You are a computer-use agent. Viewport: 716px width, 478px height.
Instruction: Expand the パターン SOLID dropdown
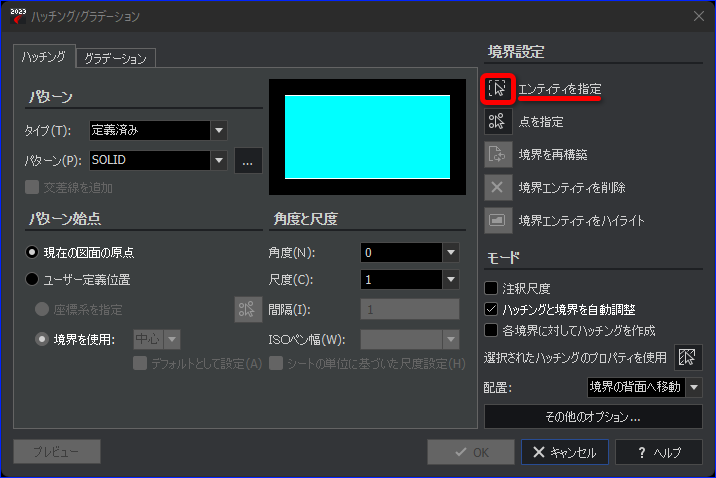(158, 160)
